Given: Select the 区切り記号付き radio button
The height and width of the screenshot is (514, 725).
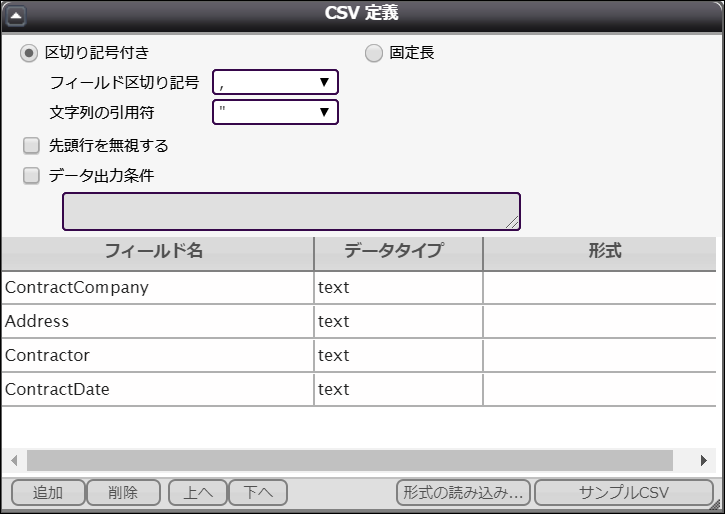Looking at the screenshot, I should coord(29,53).
